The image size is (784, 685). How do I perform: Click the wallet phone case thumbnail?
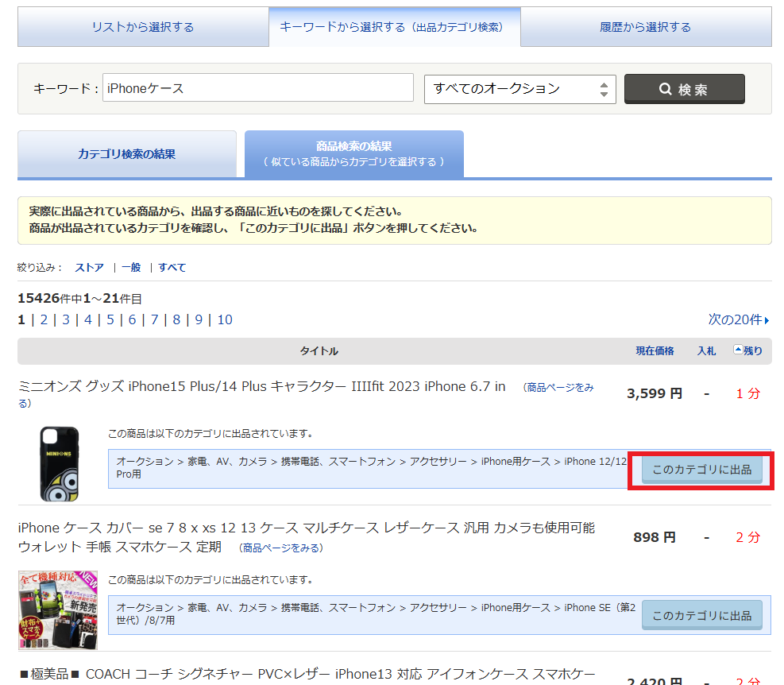pyautogui.click(x=58, y=610)
